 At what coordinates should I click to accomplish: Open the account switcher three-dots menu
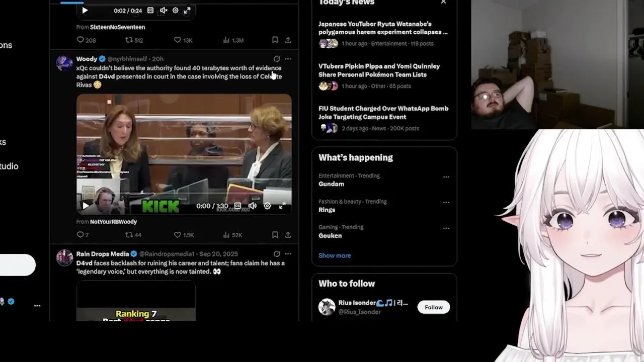click(x=37, y=306)
